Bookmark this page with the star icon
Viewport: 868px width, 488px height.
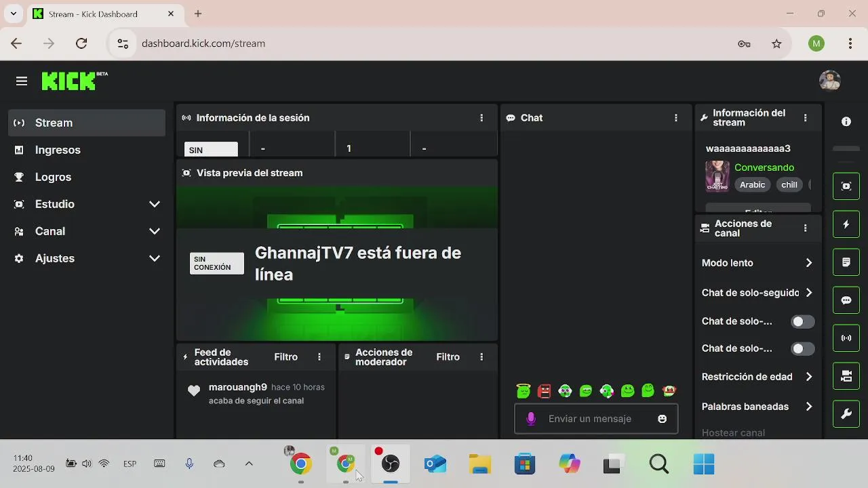click(776, 43)
